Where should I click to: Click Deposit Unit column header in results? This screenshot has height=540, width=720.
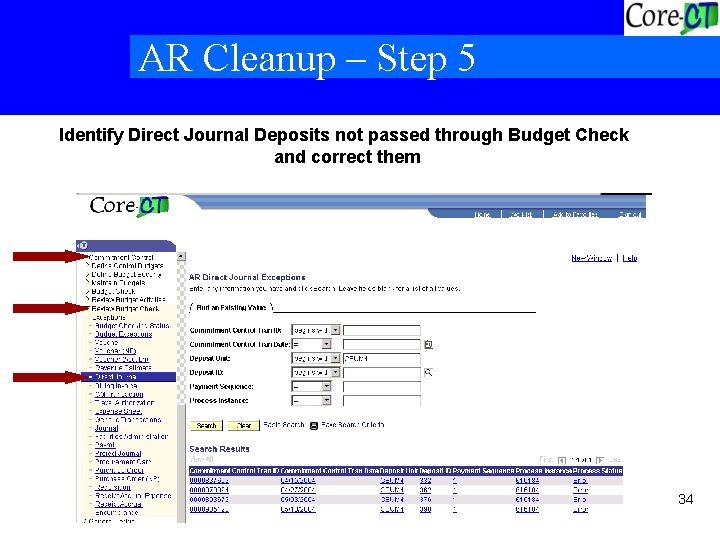(x=399, y=471)
